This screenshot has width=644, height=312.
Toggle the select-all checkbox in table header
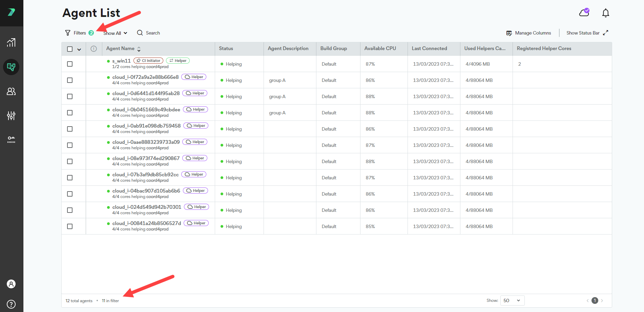click(70, 49)
